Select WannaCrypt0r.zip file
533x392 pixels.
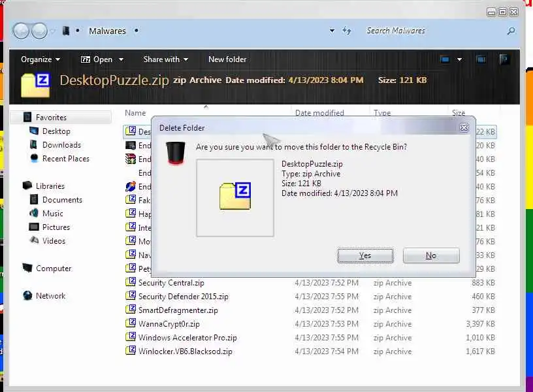[169, 324]
